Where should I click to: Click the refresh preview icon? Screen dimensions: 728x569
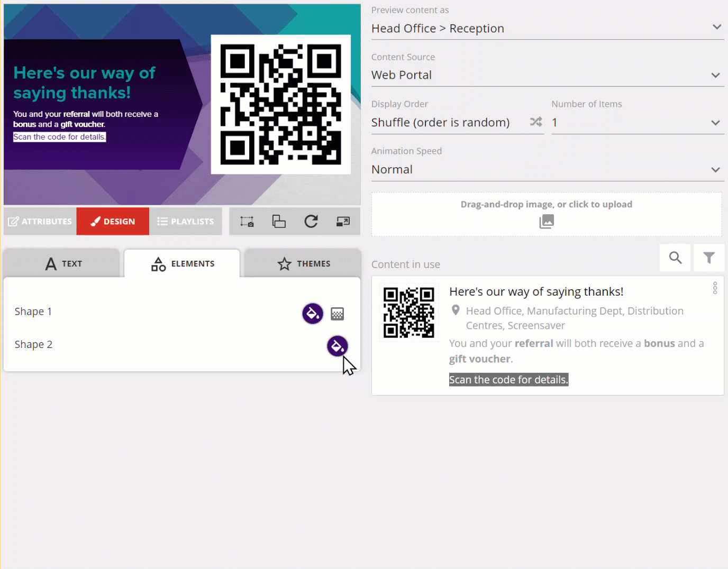(x=311, y=221)
